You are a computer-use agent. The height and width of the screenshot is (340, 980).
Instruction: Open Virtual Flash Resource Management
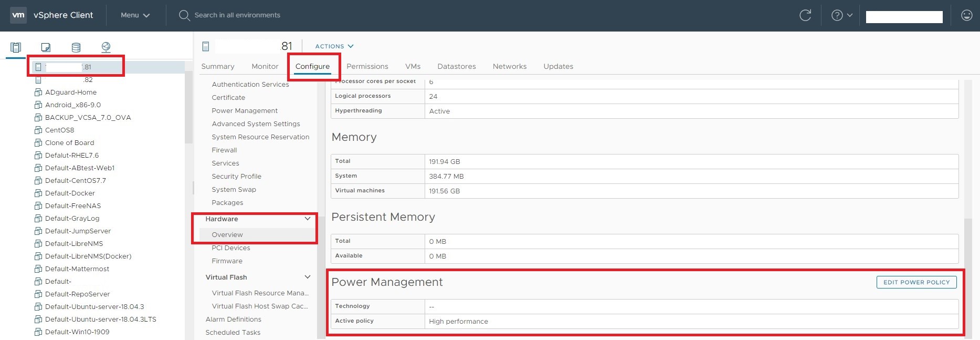click(260, 293)
